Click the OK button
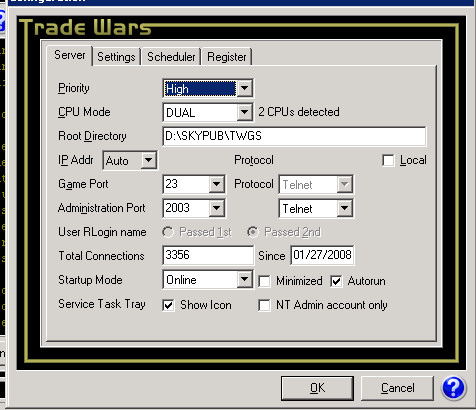The width and height of the screenshot is (476, 410). (317, 388)
